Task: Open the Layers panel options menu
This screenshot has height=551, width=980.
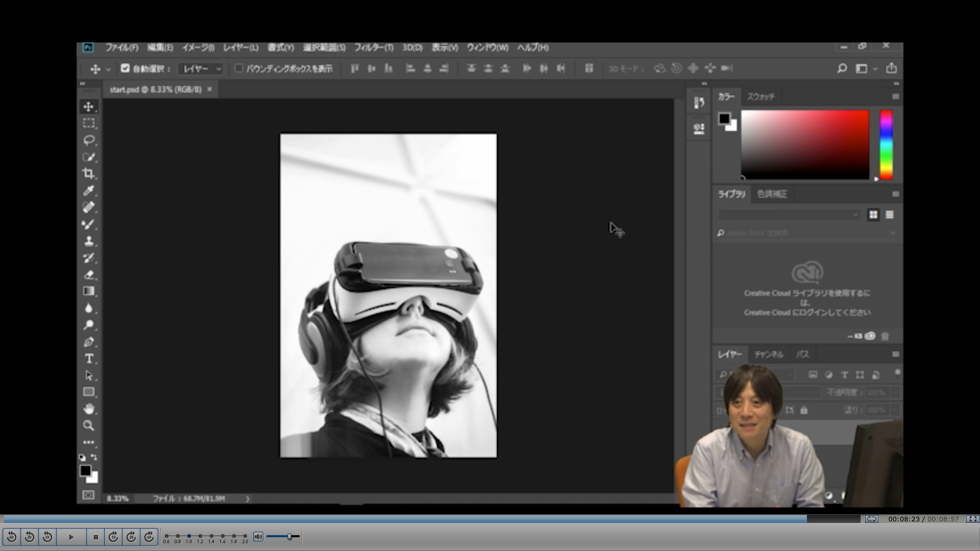Action: coord(895,354)
